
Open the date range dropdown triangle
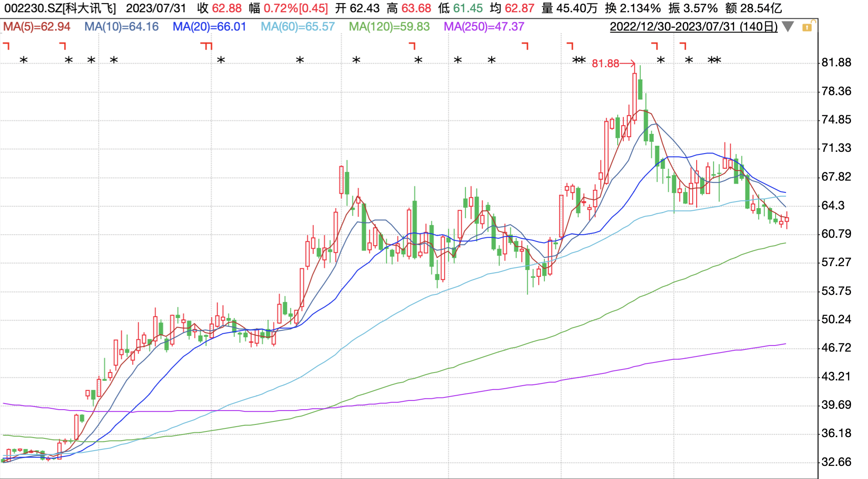pyautogui.click(x=788, y=27)
